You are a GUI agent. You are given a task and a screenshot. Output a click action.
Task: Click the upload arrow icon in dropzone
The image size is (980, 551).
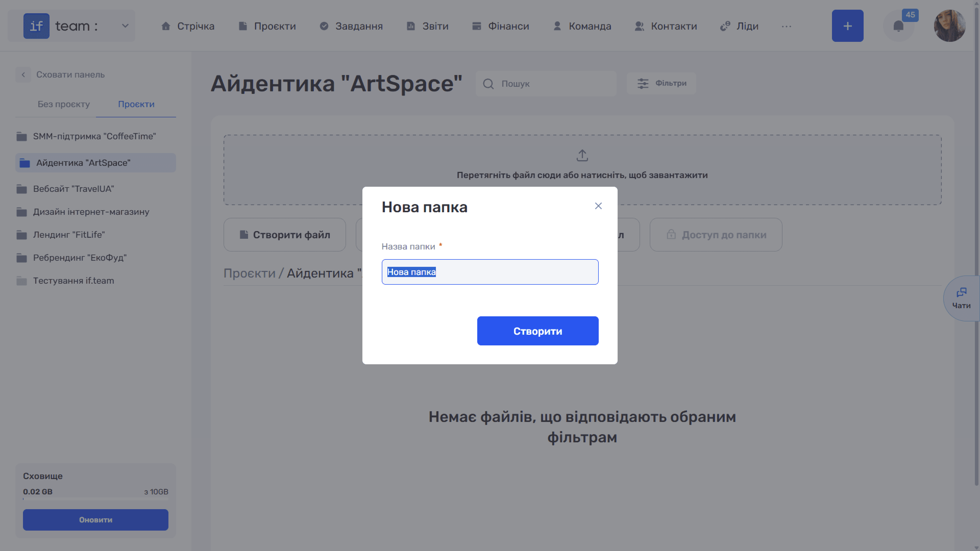point(582,155)
